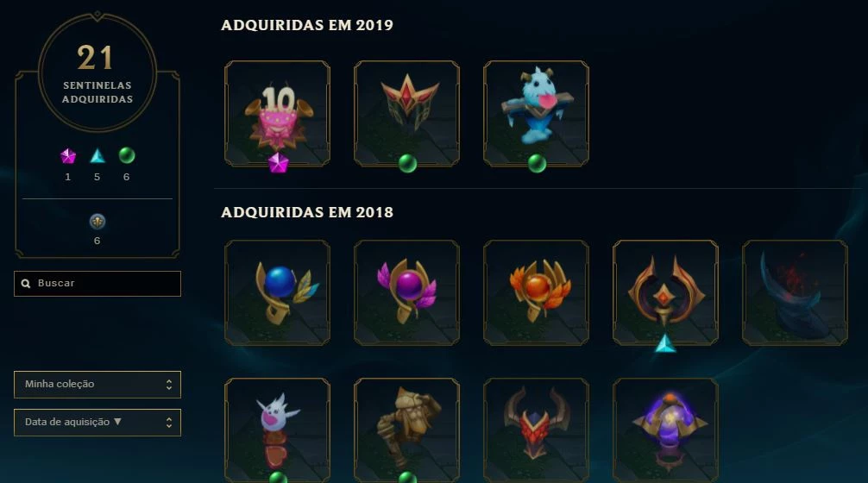Click the green orb rarity icon in summary

127,155
